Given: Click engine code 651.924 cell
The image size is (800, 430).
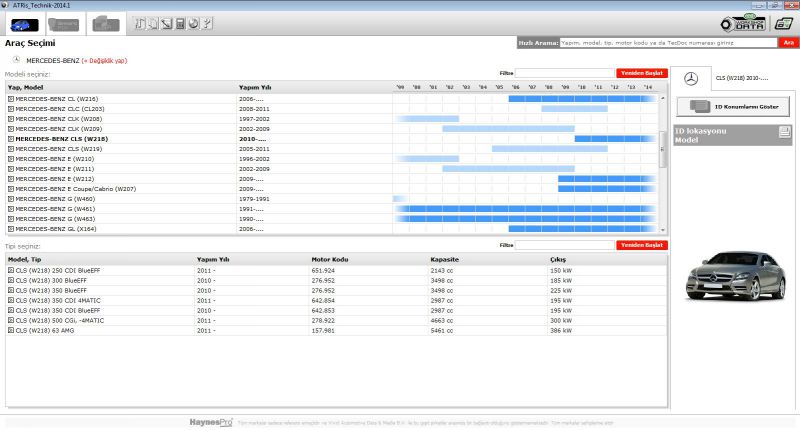Looking at the screenshot, I should point(323,271).
